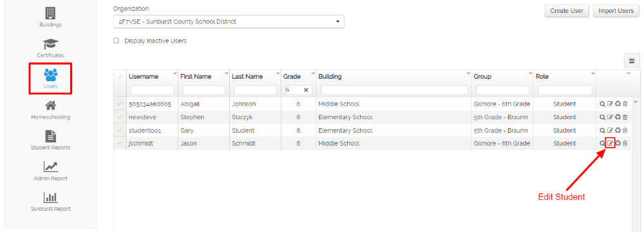This screenshot has width=644, height=232.
Task: Open Building column dropdown arrow
Action: coord(469,73)
